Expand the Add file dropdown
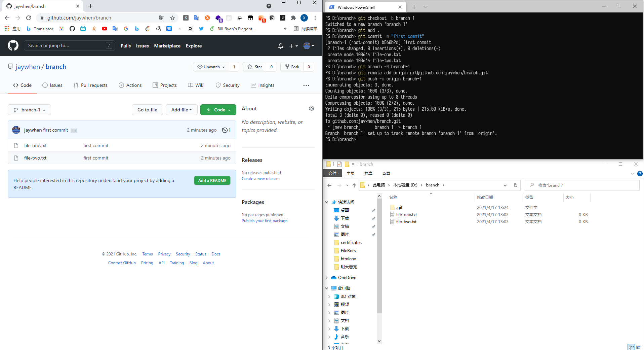Screen dimensions: 644x350 [182, 110]
